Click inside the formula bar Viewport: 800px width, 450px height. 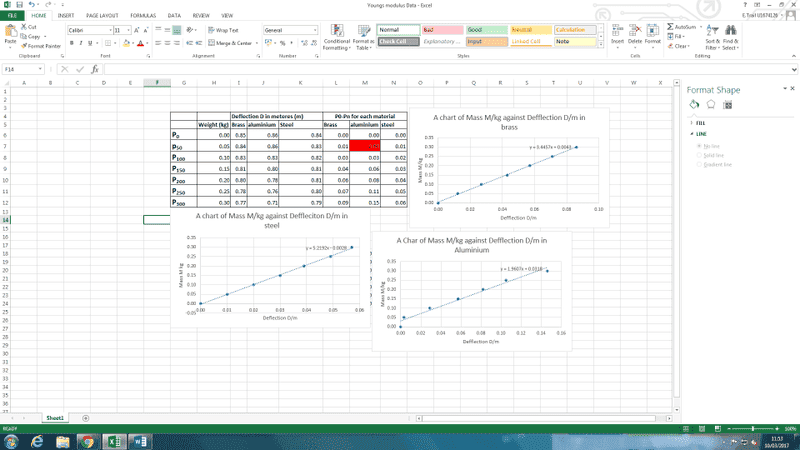448,69
